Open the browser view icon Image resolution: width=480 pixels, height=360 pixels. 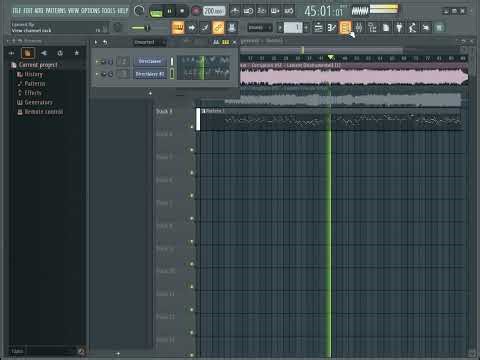click(x=372, y=28)
